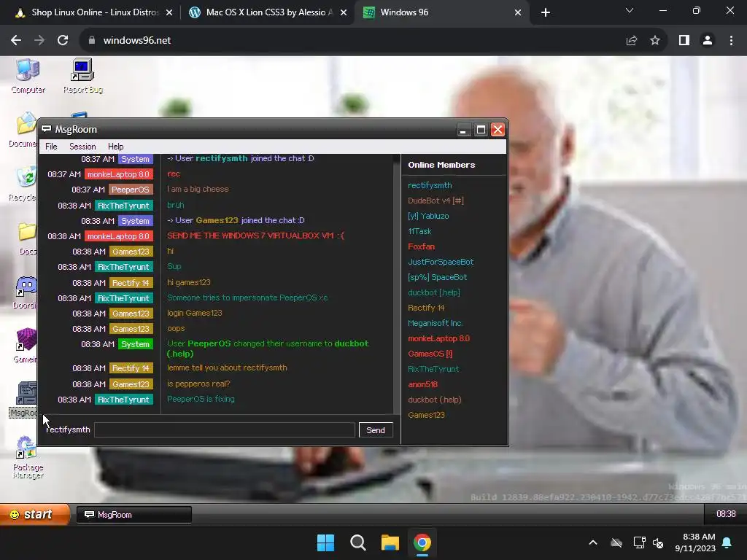Open the Package Manager desktop icon

coord(28,457)
